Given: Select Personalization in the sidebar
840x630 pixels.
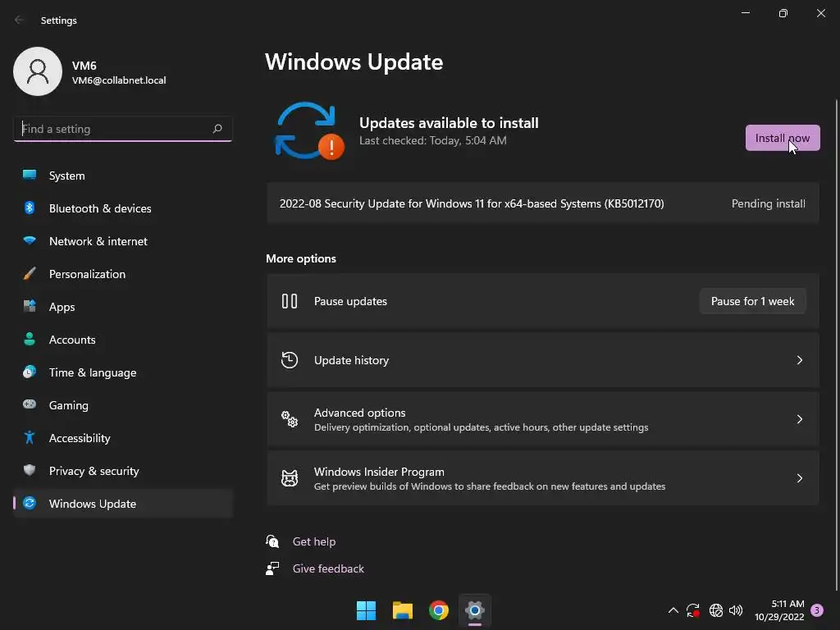Looking at the screenshot, I should [123, 274].
